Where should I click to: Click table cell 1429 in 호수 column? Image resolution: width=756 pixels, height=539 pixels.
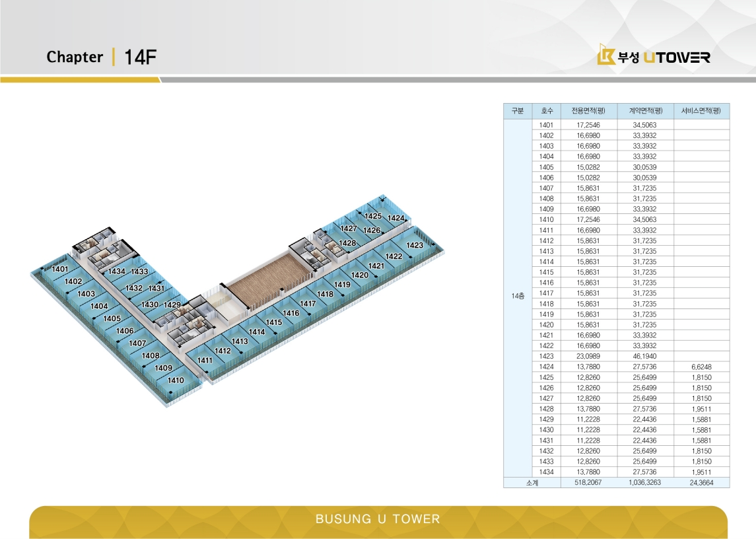pyautogui.click(x=546, y=419)
